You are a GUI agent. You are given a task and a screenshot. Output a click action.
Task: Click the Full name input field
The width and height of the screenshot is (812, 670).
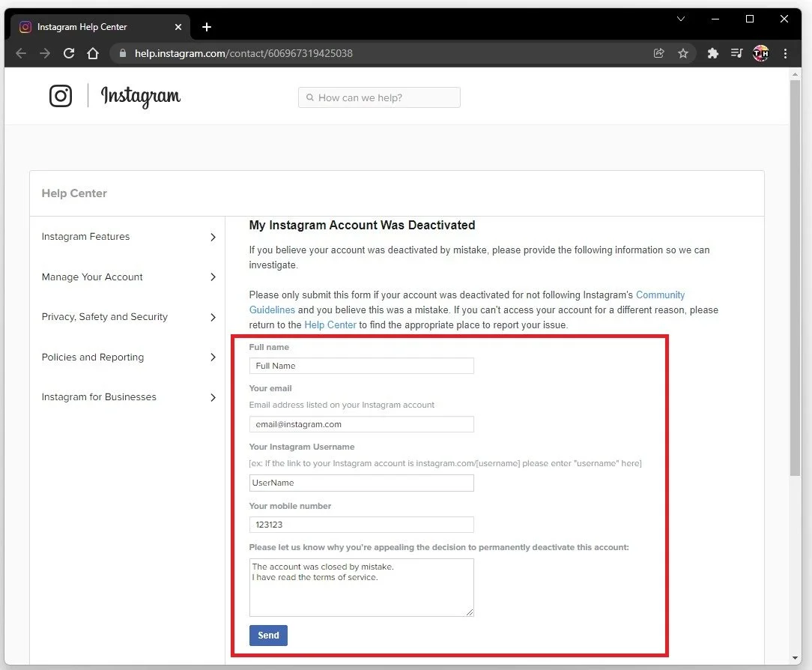pyautogui.click(x=362, y=366)
